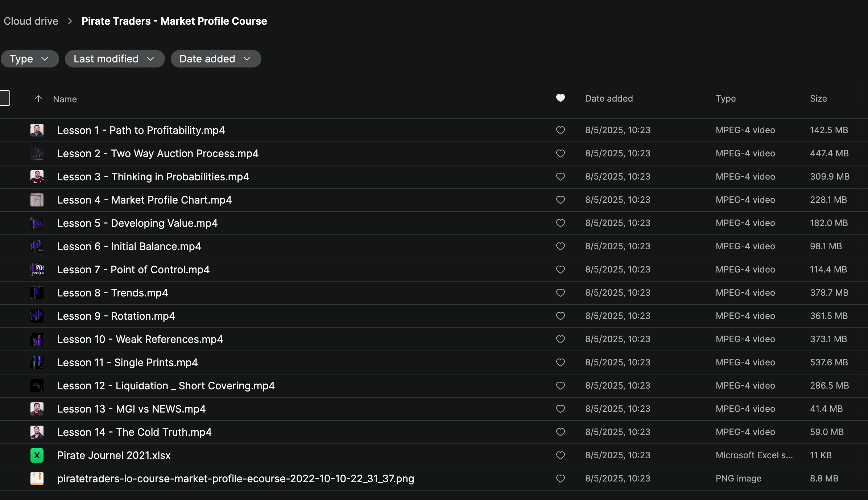Open the Type filter dropdown
Screen dimensions: 868x500
[29, 59]
